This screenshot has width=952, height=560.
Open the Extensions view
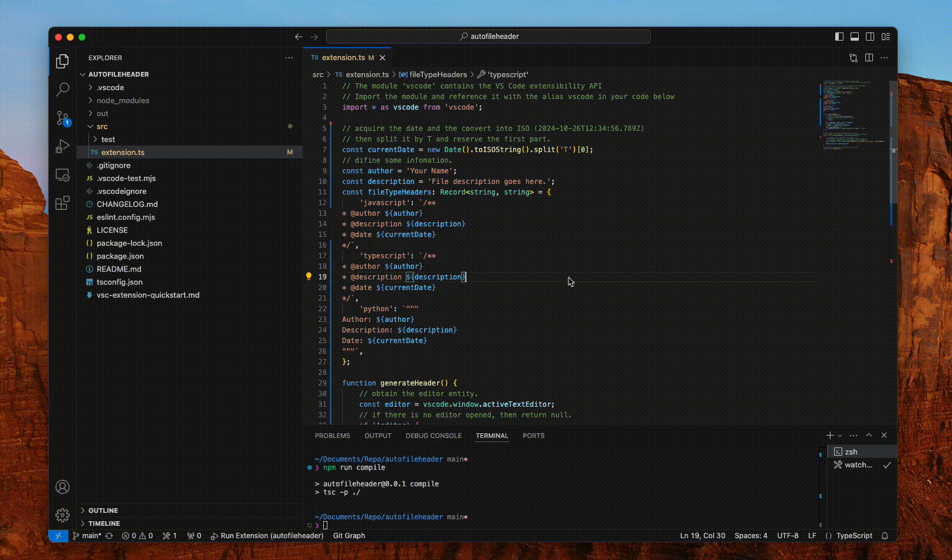(63, 203)
